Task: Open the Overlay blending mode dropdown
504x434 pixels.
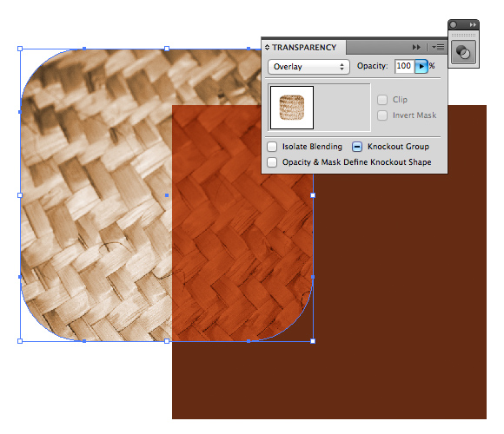Action: 308,67
